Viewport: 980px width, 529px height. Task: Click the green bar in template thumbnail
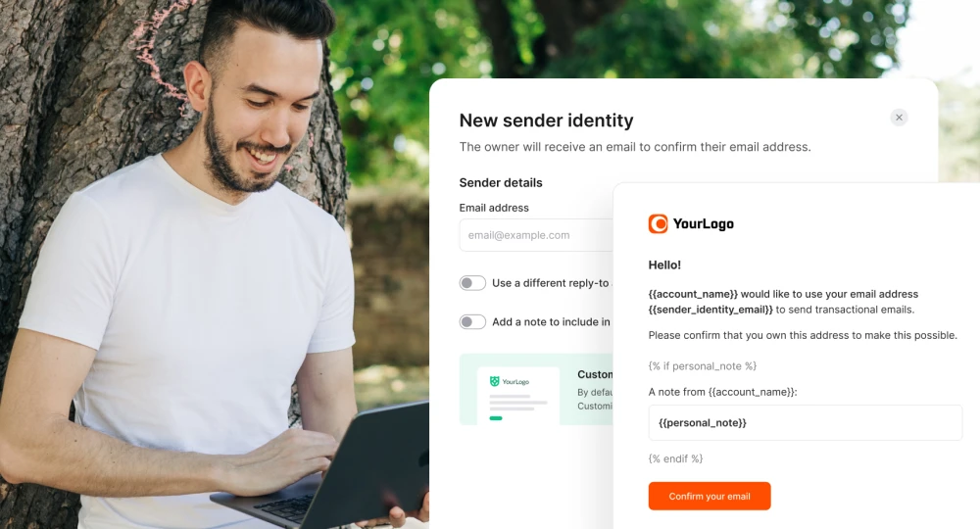point(496,418)
